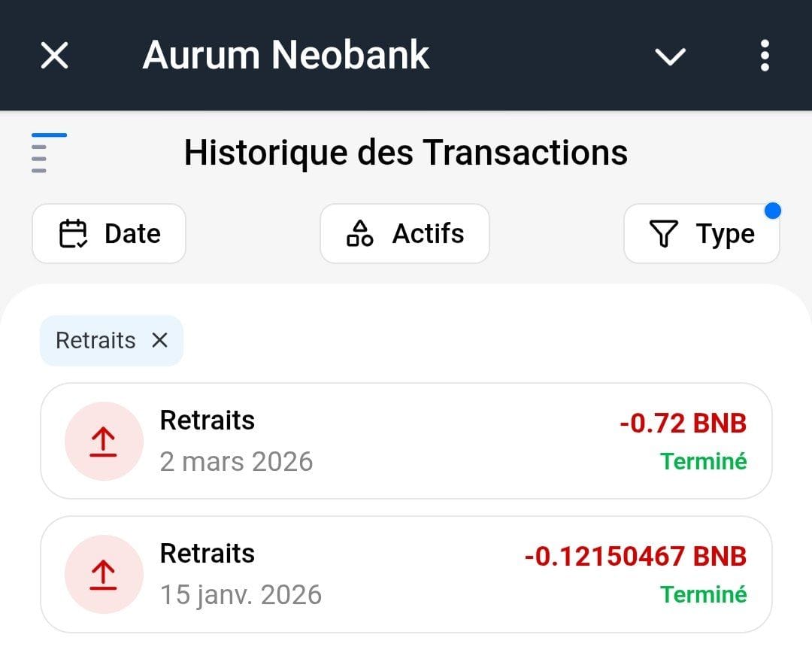Click the withdrawal arrow icon on the 2 mars transaction
The height and width of the screenshot is (668, 812).
click(x=103, y=442)
